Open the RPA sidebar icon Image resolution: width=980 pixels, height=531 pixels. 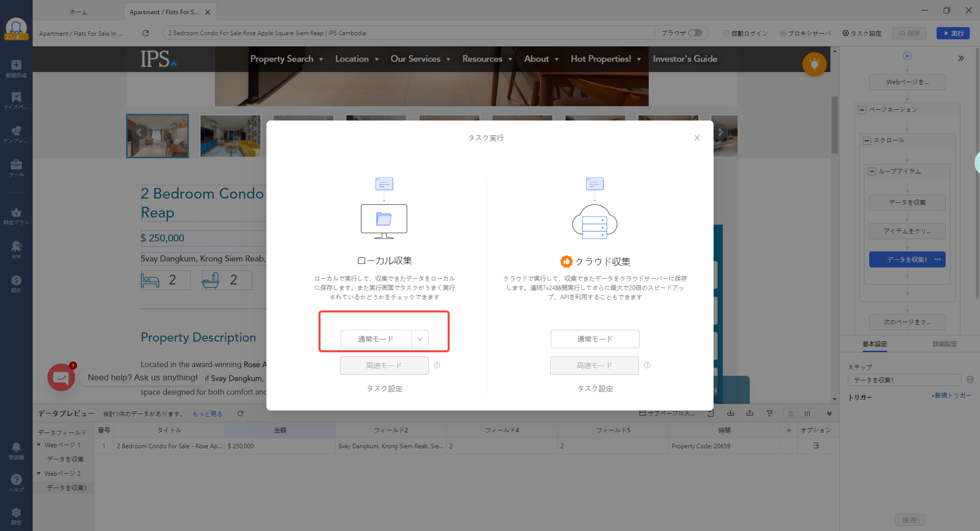[16, 249]
